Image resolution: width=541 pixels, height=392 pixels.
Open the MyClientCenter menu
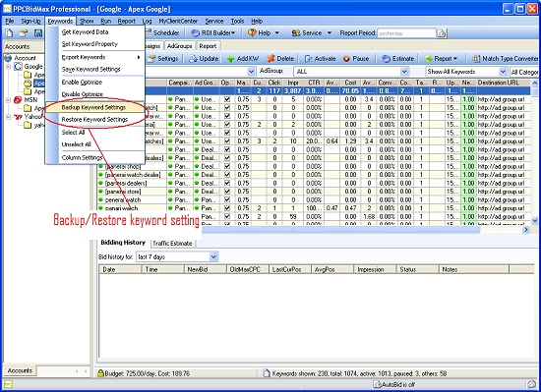click(178, 21)
